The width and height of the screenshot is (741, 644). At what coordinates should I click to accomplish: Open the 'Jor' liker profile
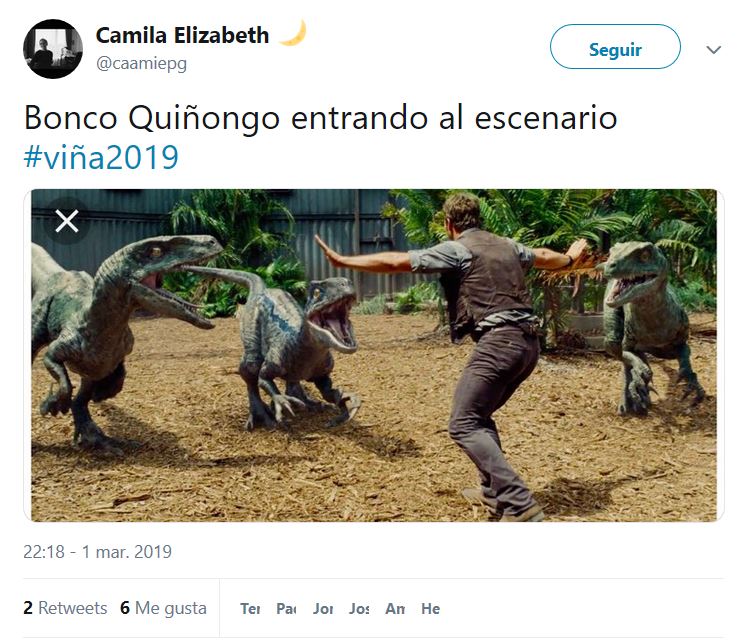(x=323, y=609)
